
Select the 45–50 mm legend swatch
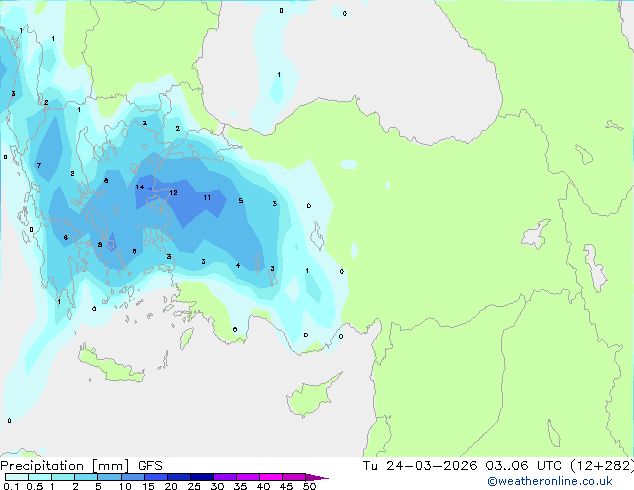tap(294, 477)
